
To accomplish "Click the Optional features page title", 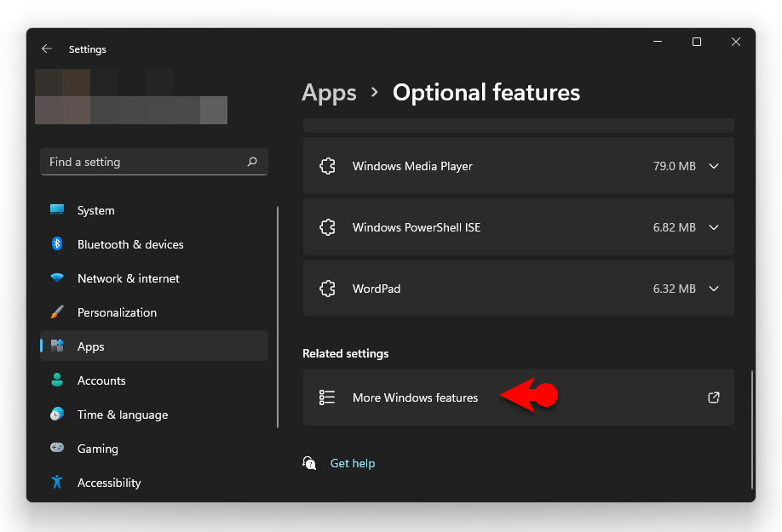I will pos(486,93).
